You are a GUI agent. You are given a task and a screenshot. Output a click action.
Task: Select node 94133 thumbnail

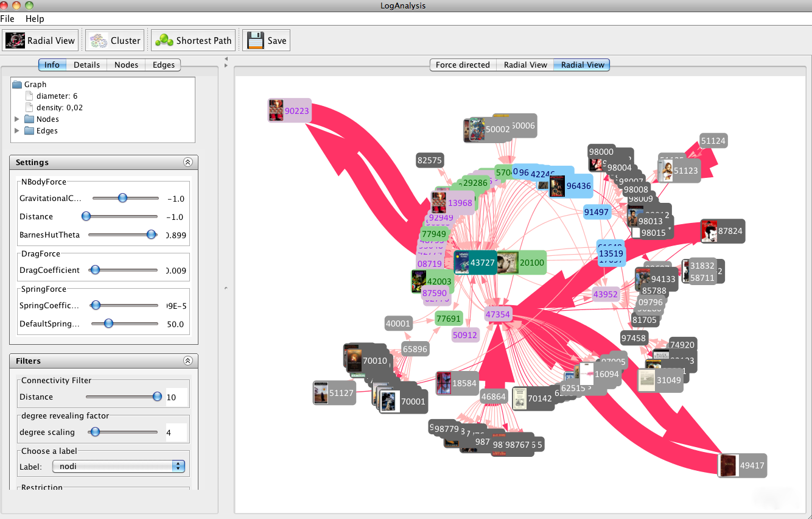[643, 279]
